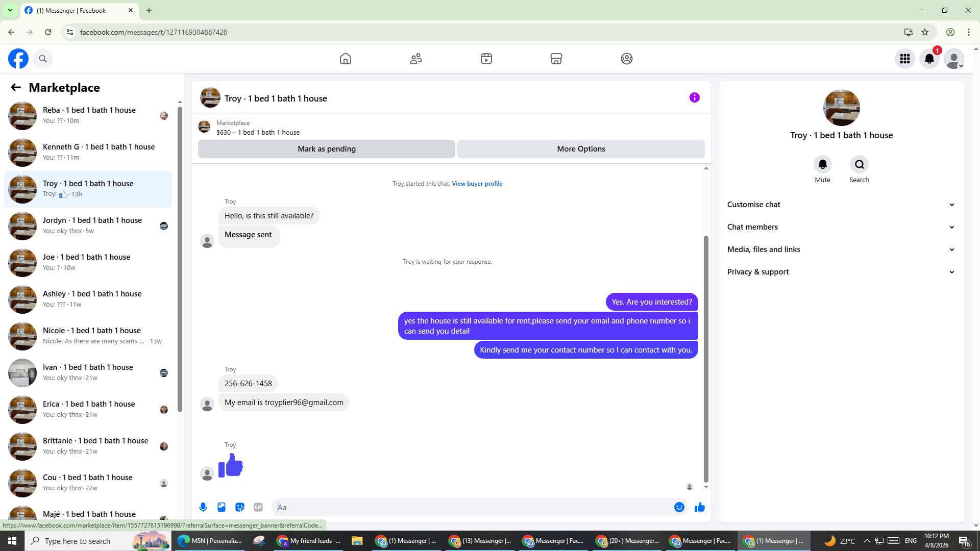
Task: Open the Facebook apps grid menu
Action: click(x=905, y=59)
